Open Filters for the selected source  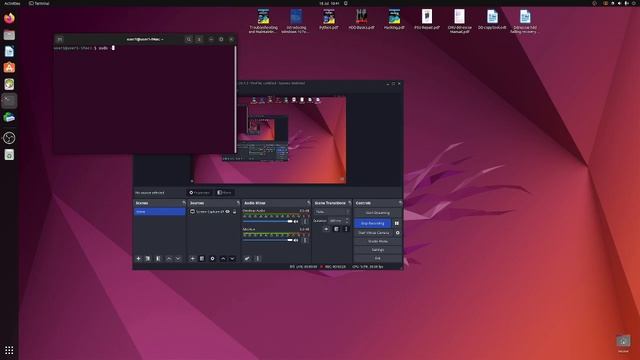(x=224, y=193)
